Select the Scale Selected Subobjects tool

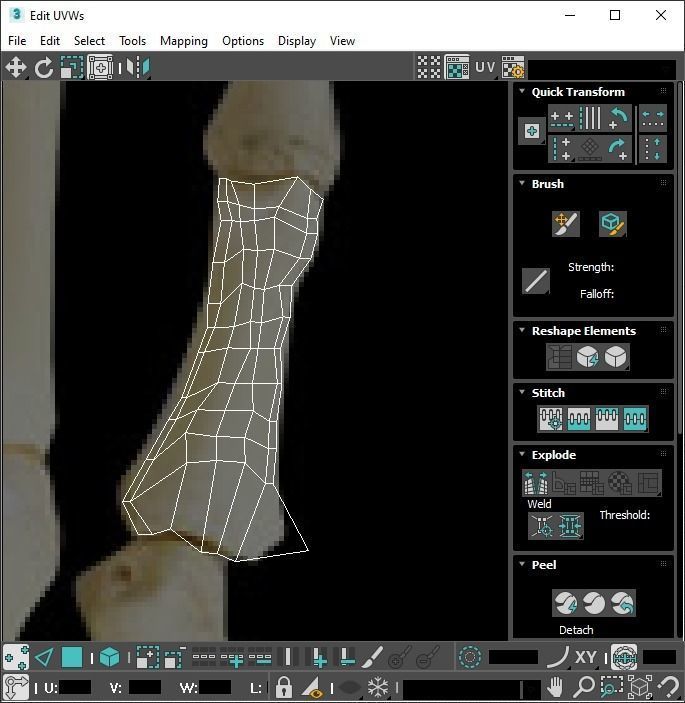click(72, 67)
